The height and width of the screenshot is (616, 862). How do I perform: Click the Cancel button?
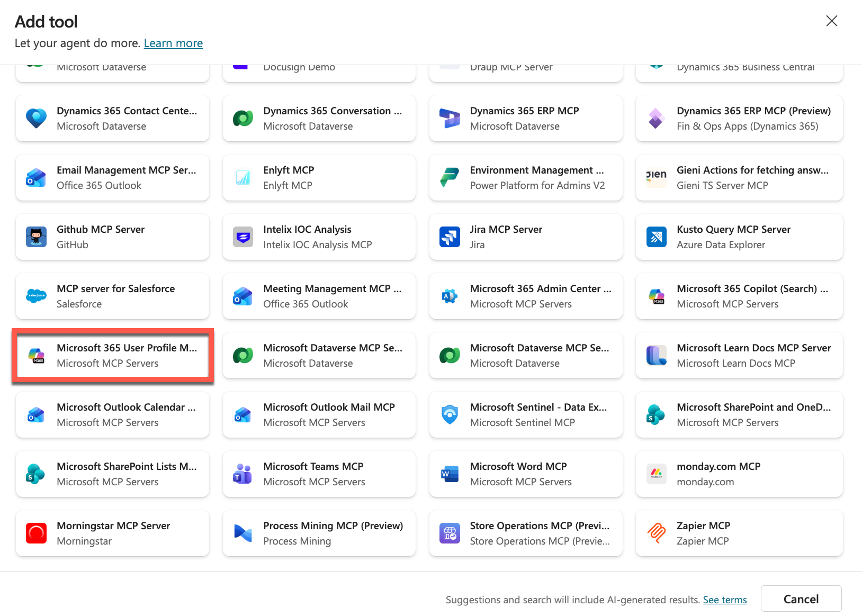click(x=801, y=599)
